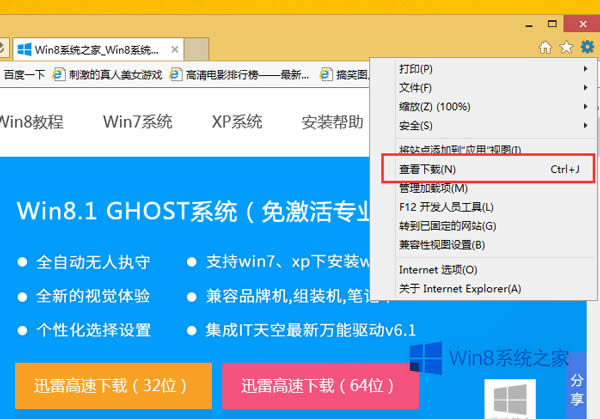Image resolution: width=600 pixels, height=419 pixels.
Task: Expand the 文件(F) submenu
Action: point(496,88)
